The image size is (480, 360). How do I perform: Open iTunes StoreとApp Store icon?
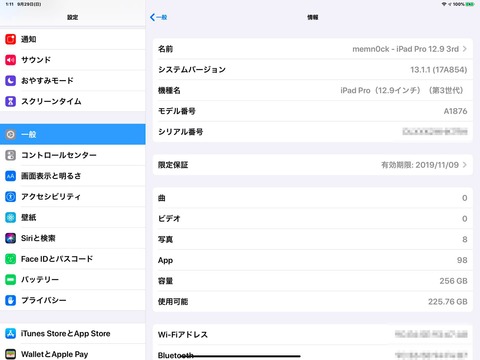tap(10, 333)
